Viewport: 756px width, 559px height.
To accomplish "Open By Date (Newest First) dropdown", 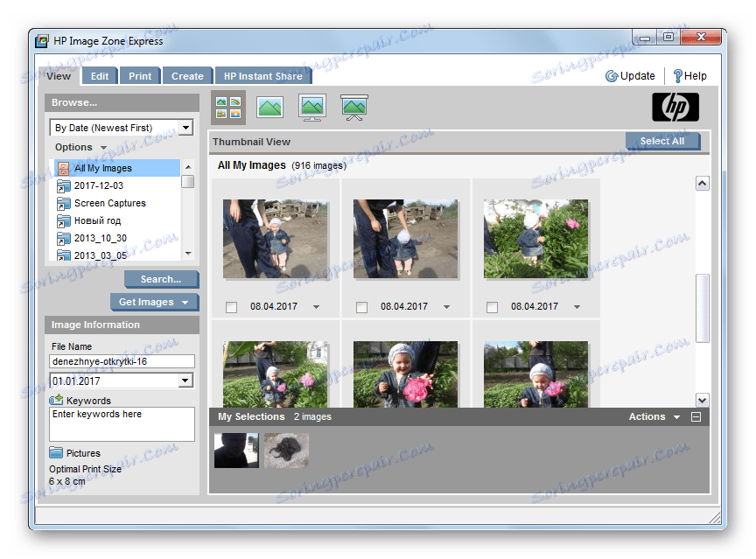I will point(185,128).
